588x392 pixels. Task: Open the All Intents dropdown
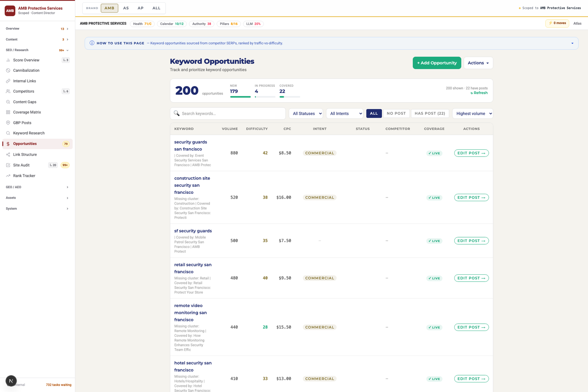345,113
